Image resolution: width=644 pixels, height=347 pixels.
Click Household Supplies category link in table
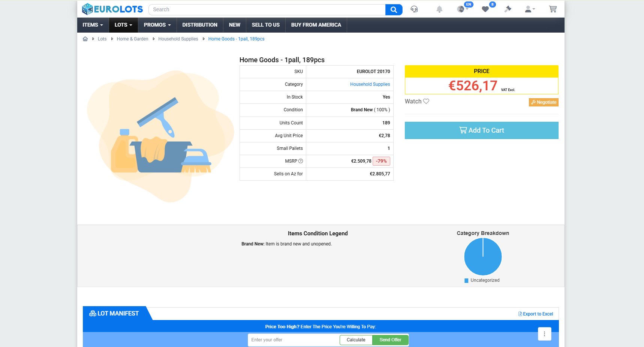tap(370, 84)
